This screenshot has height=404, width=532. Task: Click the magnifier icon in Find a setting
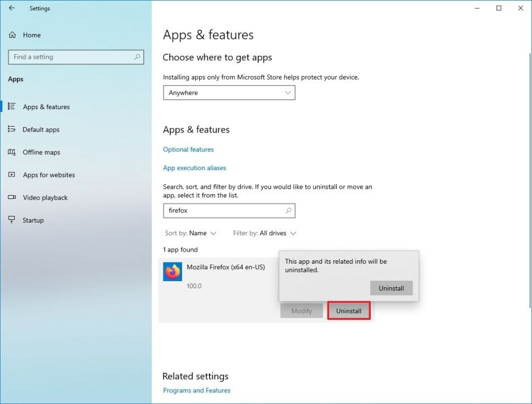tap(137, 57)
